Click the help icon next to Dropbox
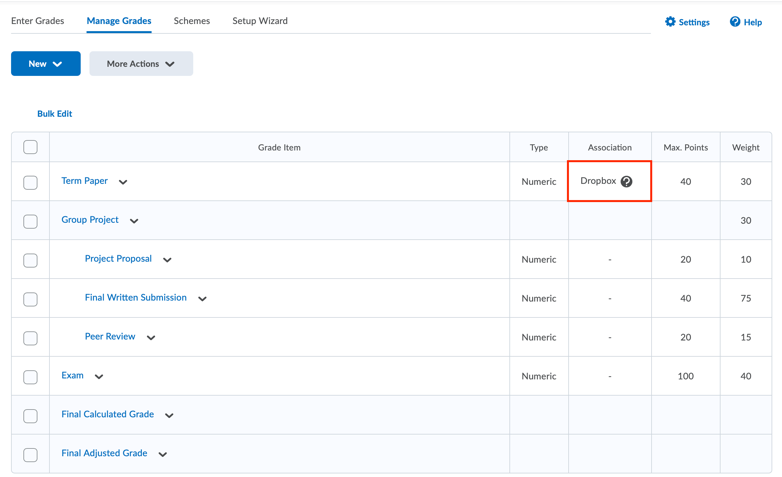This screenshot has height=477, width=782. click(x=626, y=182)
